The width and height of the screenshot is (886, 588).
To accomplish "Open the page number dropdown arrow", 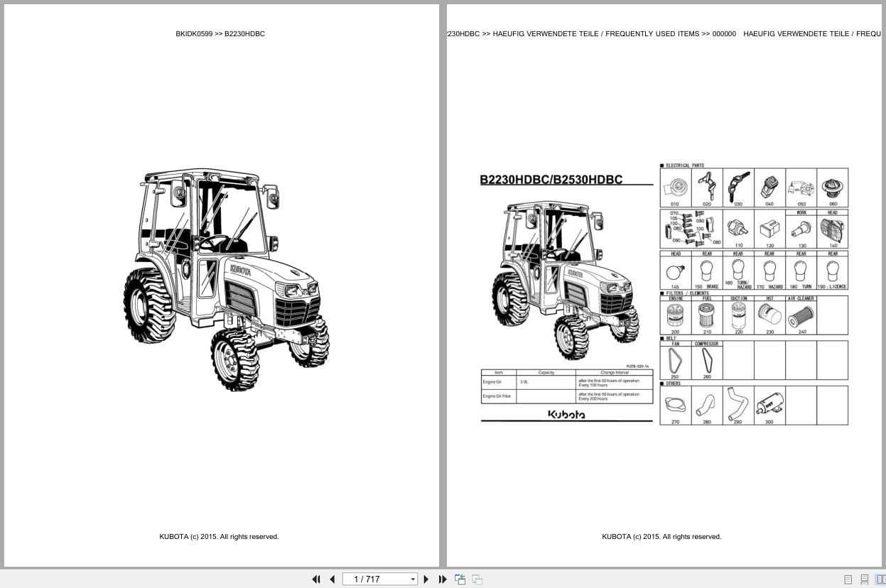I will (413, 579).
